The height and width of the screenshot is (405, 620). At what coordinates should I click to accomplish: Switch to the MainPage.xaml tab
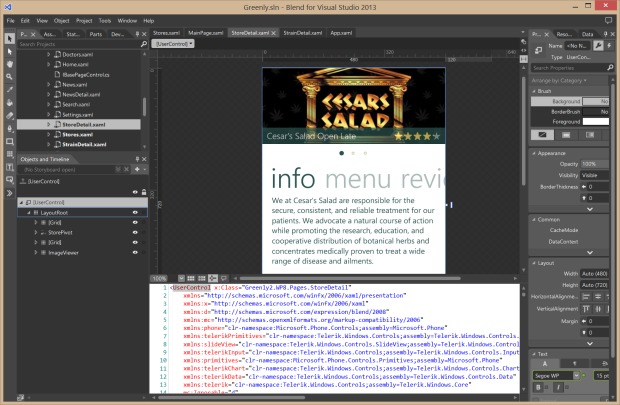(206, 33)
